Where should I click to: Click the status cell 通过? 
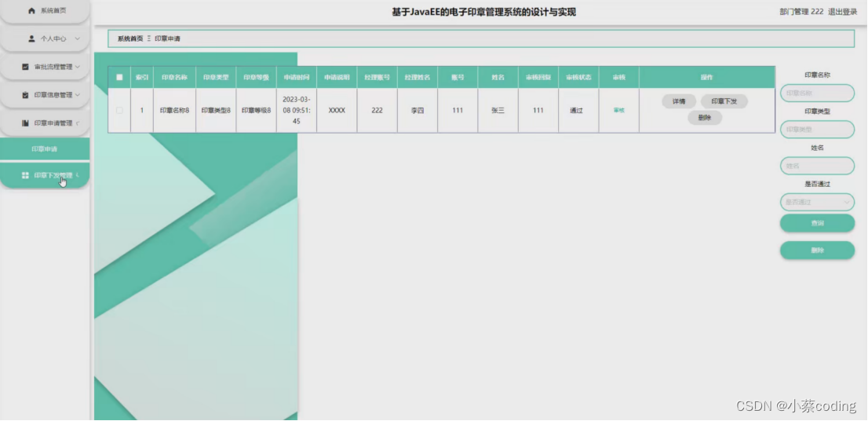coord(576,110)
